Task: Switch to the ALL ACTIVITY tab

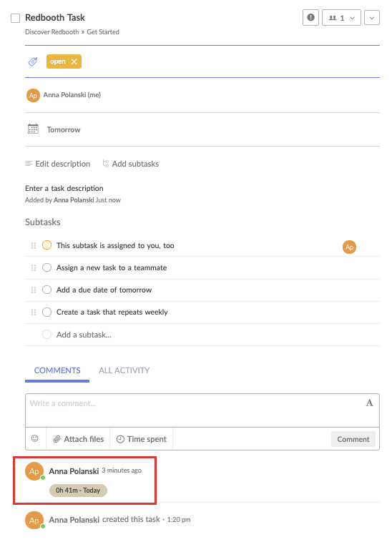Action: (124, 370)
